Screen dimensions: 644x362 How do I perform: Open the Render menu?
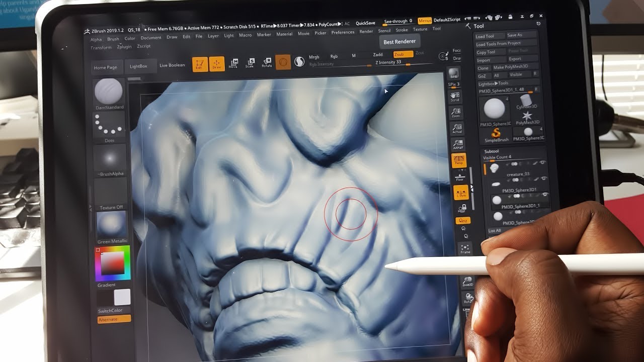click(366, 31)
